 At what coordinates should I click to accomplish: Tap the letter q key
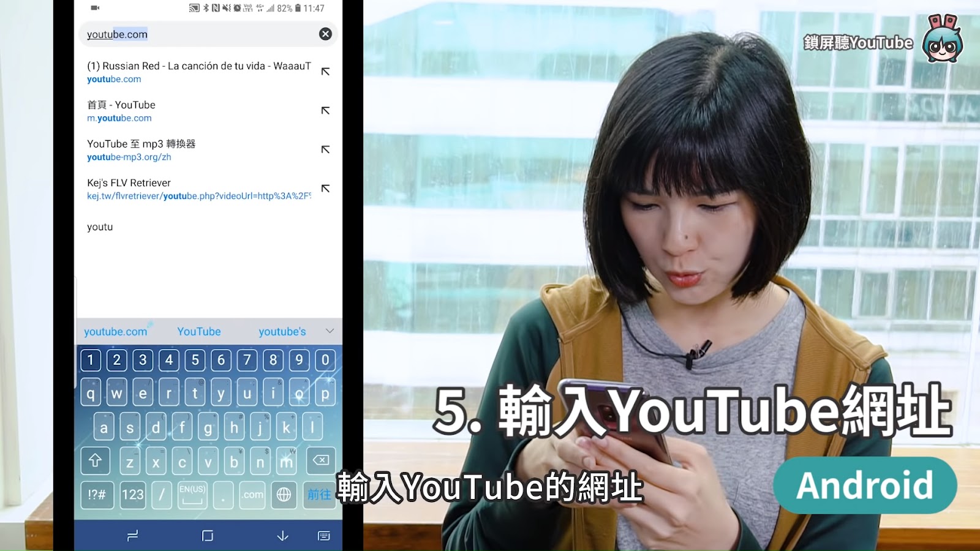point(91,393)
